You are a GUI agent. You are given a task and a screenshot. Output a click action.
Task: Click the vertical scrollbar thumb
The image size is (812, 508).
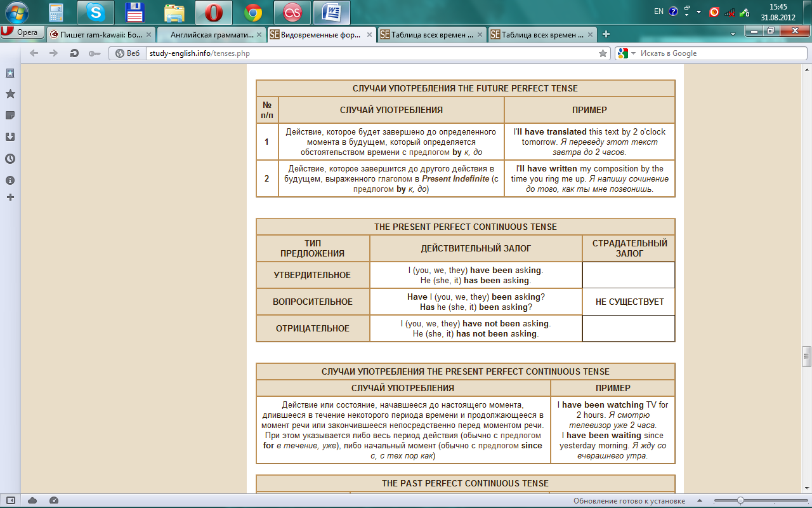(806, 357)
